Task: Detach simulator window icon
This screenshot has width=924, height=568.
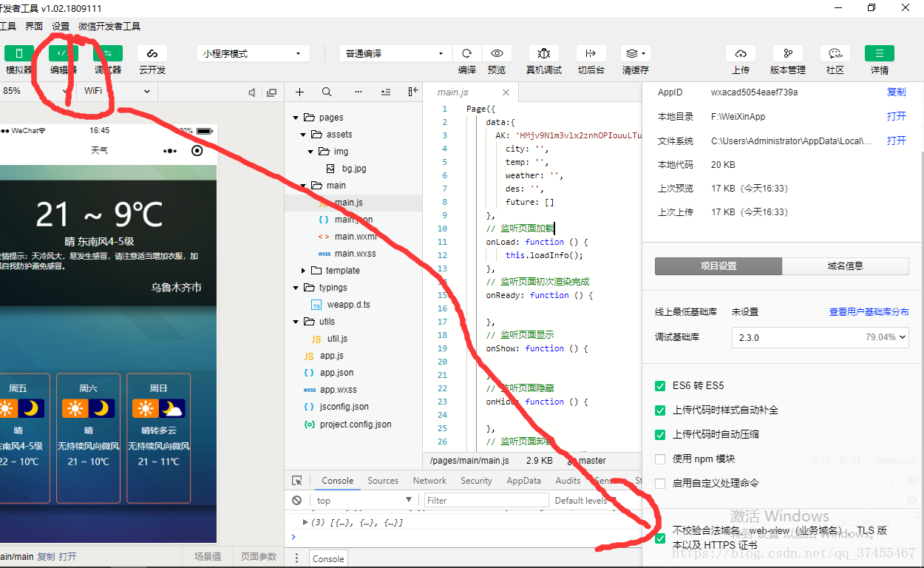Action: (271, 92)
